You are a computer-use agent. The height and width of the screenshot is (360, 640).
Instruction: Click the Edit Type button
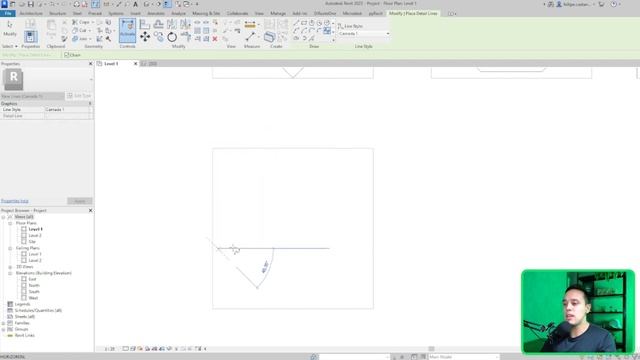click(80, 96)
